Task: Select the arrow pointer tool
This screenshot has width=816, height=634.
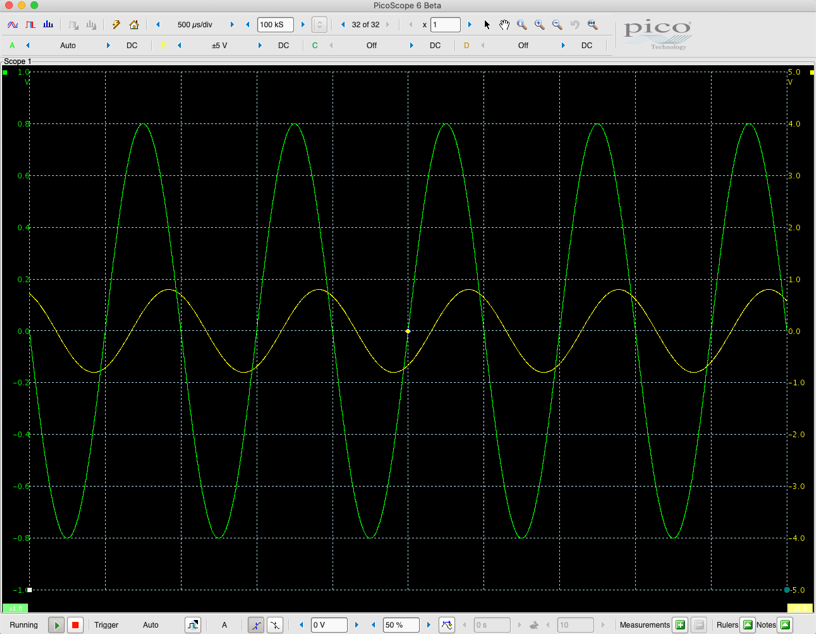Action: click(487, 24)
